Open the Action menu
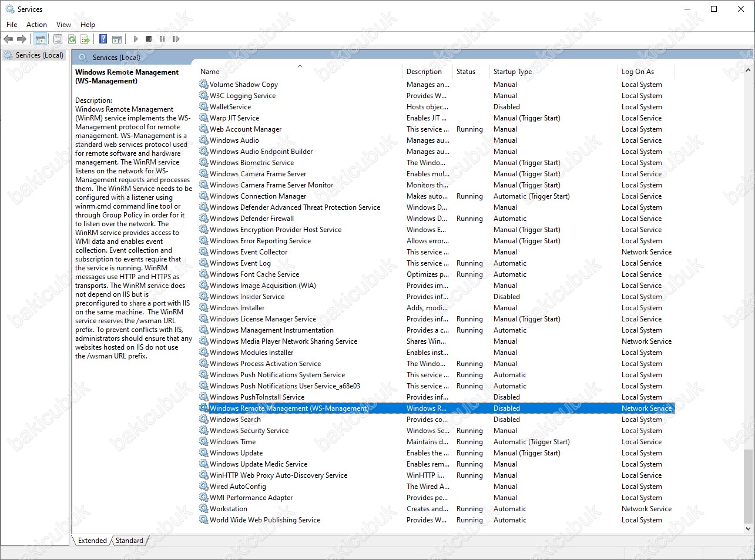 pyautogui.click(x=36, y=25)
